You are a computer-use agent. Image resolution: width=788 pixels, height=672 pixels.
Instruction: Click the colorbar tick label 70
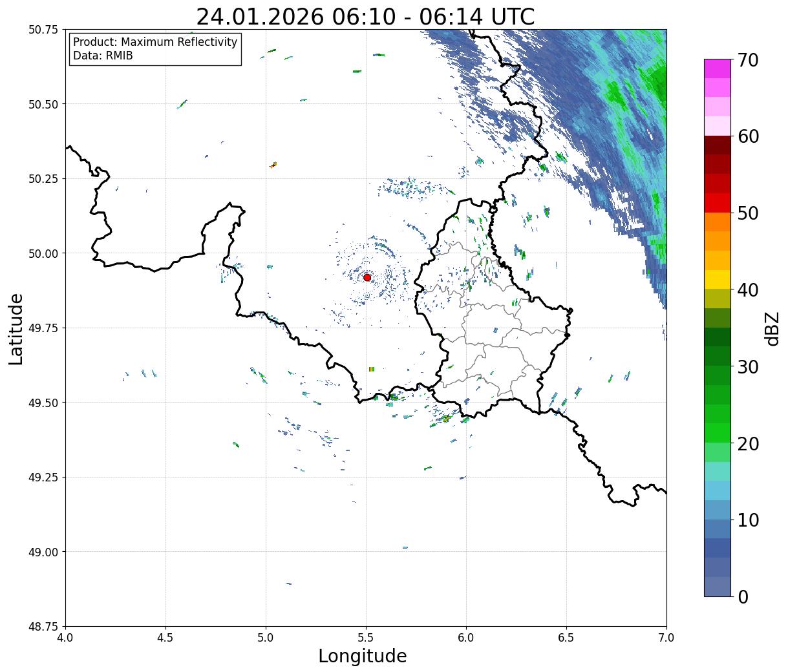pos(747,59)
